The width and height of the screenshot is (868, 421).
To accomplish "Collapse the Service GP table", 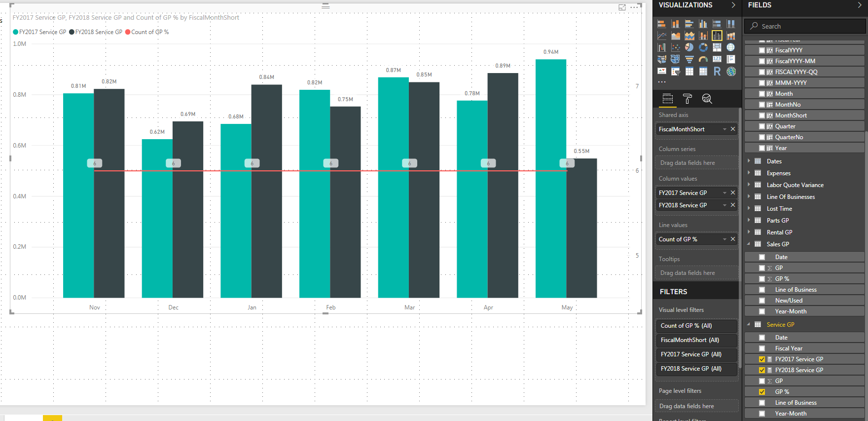I will (749, 324).
